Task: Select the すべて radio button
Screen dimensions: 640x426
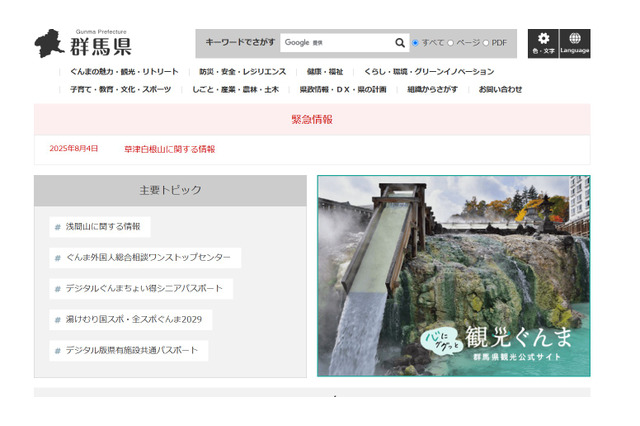Action: [416, 43]
